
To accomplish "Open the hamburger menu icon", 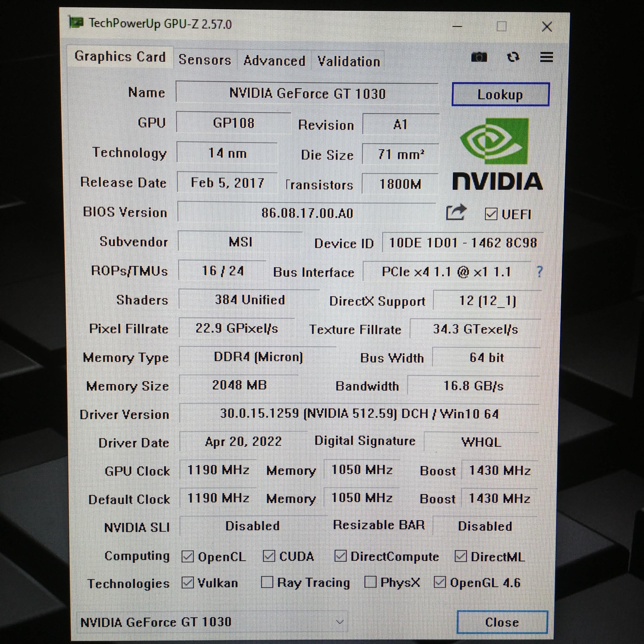I will (x=546, y=57).
